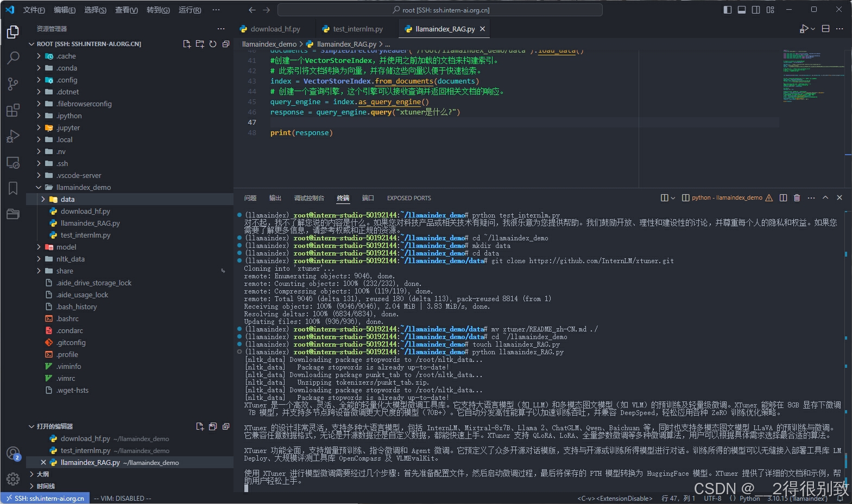Open Remote Explorer view in activity bar

click(x=13, y=162)
